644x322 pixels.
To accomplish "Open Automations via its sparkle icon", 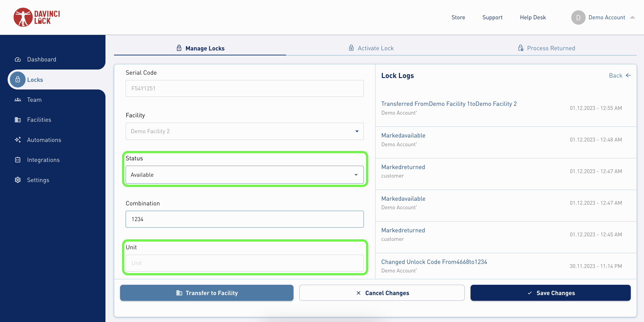I will coord(18,140).
